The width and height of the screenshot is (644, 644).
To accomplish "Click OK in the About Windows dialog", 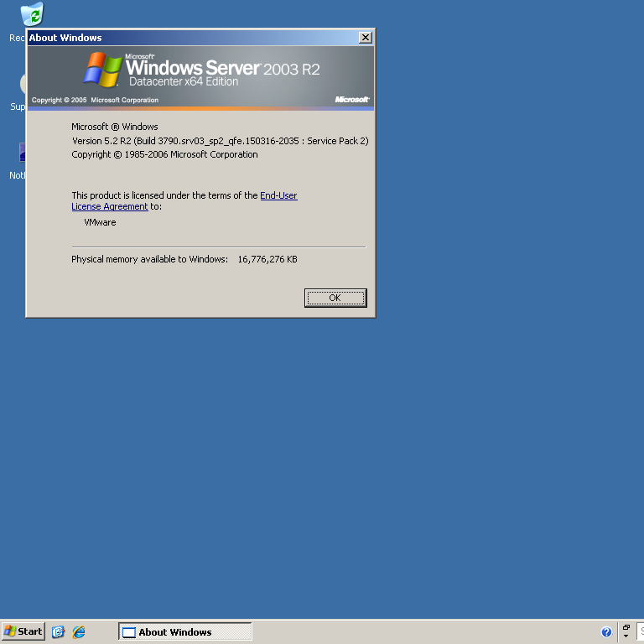I will pyautogui.click(x=335, y=298).
